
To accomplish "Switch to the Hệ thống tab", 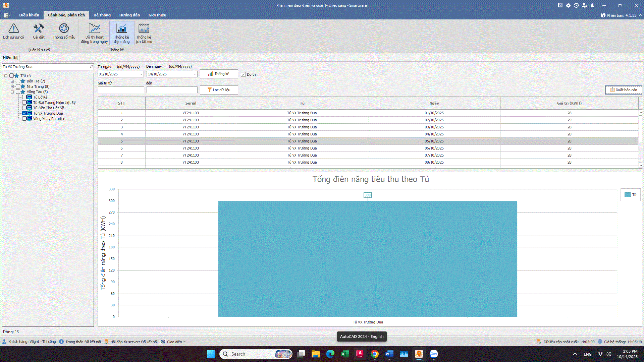I will pos(102,15).
